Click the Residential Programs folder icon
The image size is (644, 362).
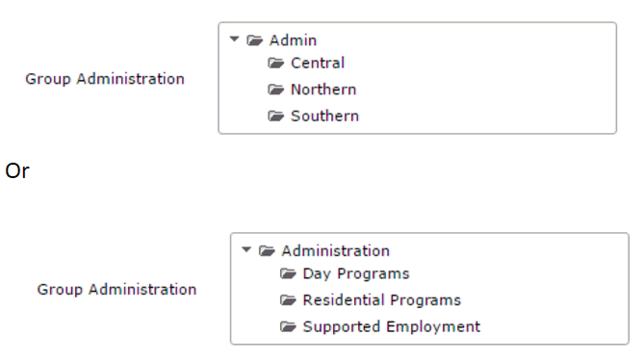288,300
